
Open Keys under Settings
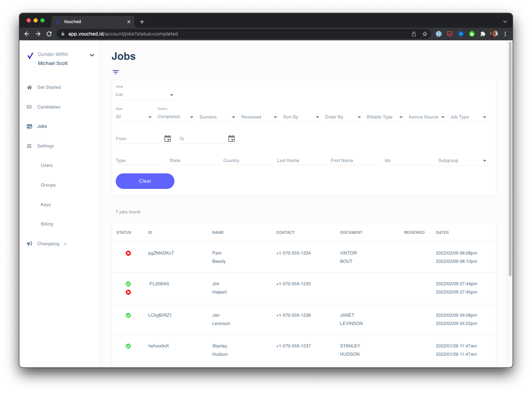46,205
